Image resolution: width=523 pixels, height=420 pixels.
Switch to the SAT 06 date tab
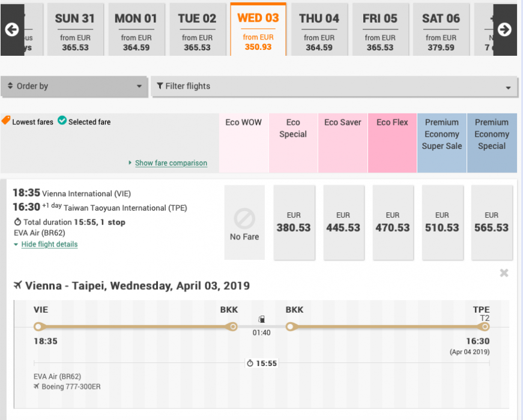441,29
